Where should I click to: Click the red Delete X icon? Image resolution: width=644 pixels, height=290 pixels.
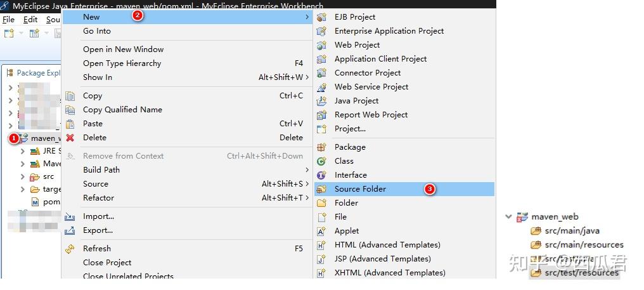[70, 138]
